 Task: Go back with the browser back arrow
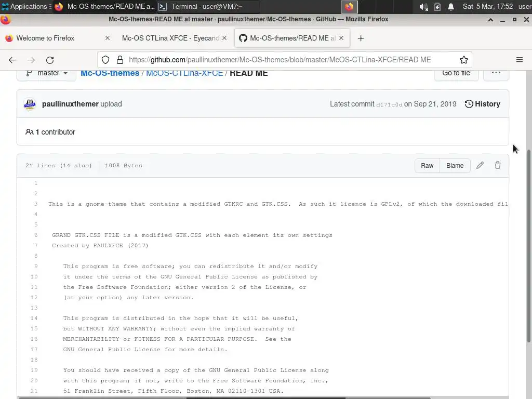pyautogui.click(x=12, y=60)
